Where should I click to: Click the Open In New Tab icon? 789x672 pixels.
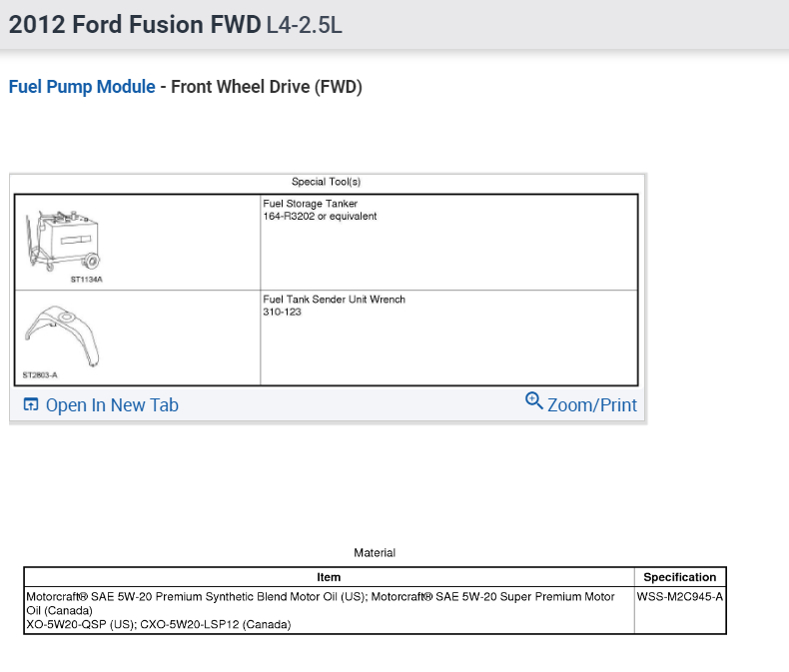(x=30, y=404)
